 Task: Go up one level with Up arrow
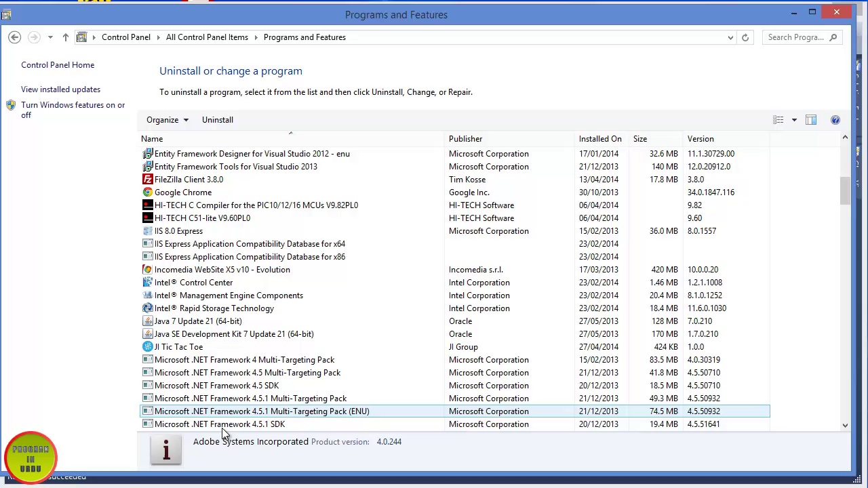[65, 37]
